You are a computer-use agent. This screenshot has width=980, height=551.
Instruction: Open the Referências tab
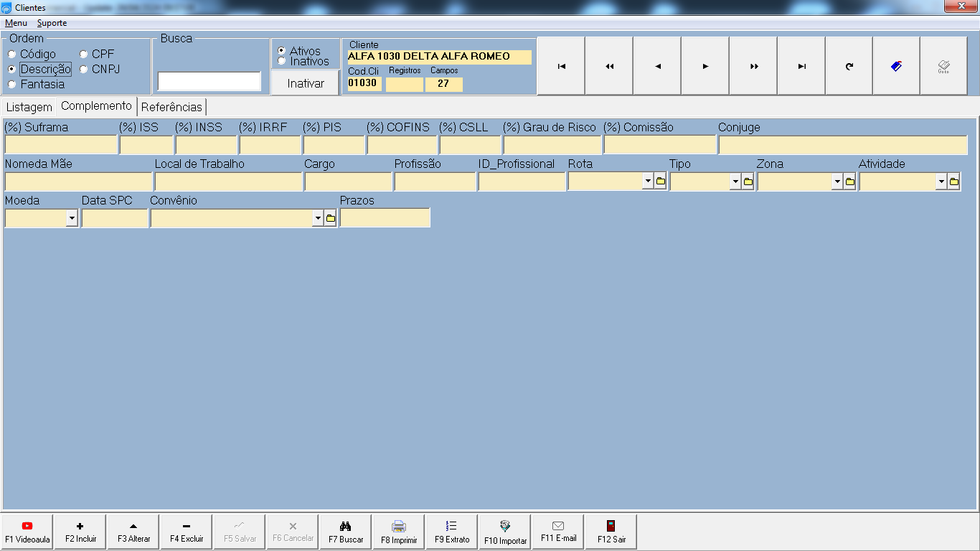pos(171,108)
